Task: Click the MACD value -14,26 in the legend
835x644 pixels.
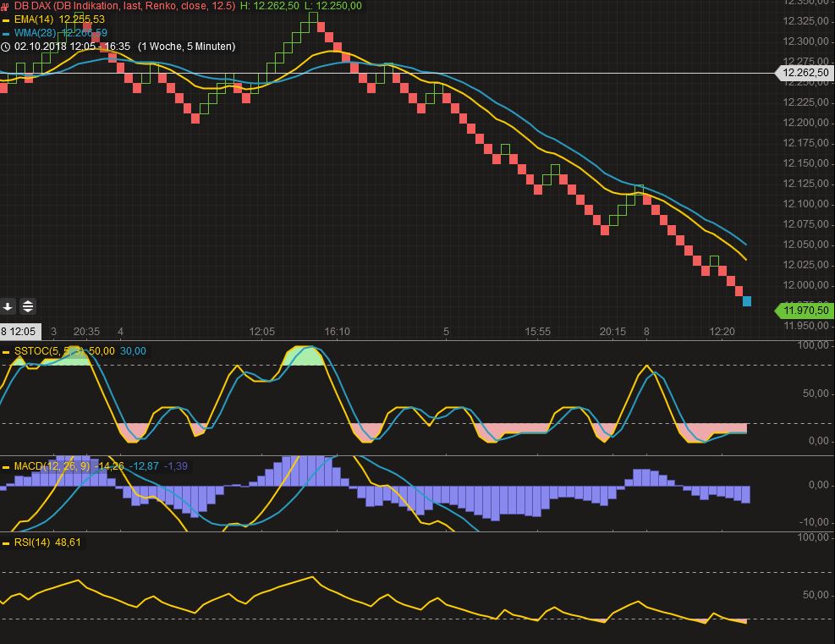Action: point(105,465)
